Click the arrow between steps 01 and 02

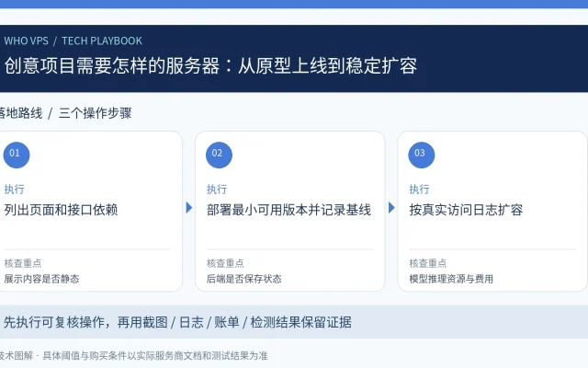tap(189, 207)
